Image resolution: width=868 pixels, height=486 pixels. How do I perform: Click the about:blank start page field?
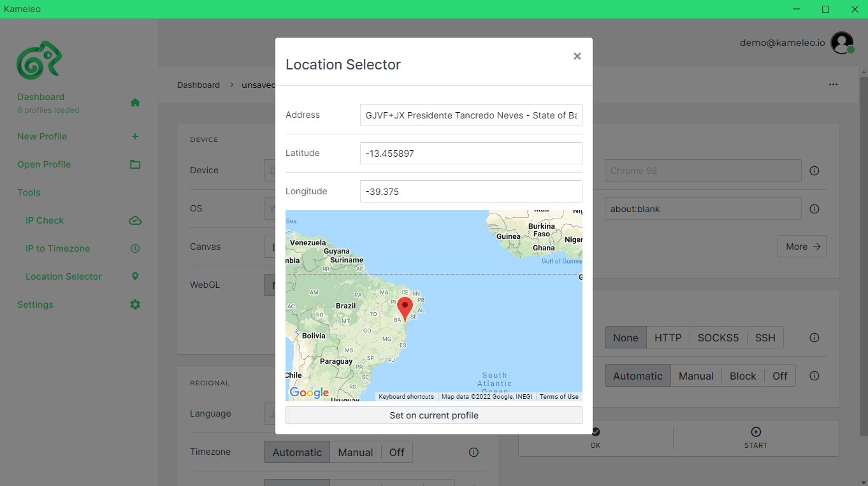point(703,209)
